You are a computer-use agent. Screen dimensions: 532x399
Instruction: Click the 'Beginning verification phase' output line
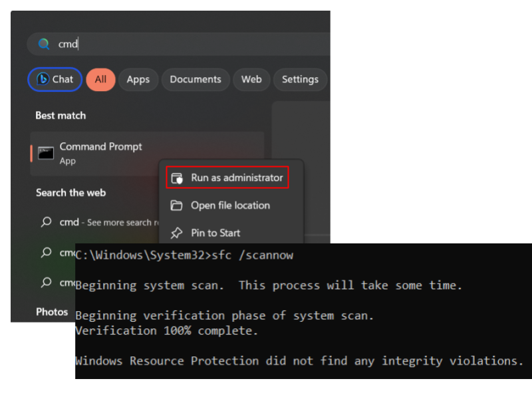224,315
